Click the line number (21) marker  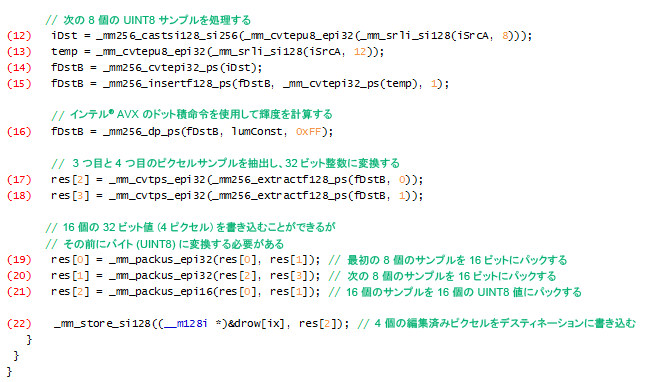point(19,292)
